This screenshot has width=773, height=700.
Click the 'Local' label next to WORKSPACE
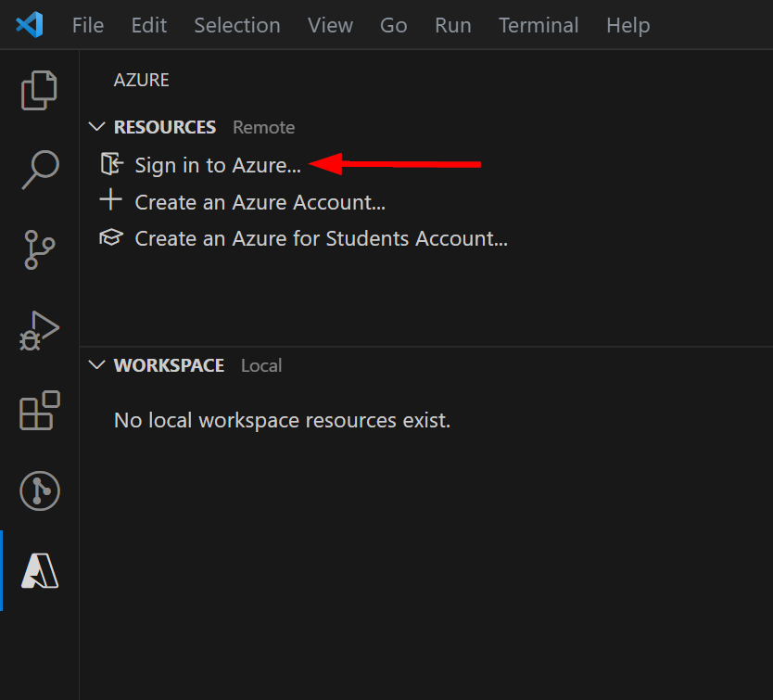[x=261, y=365]
